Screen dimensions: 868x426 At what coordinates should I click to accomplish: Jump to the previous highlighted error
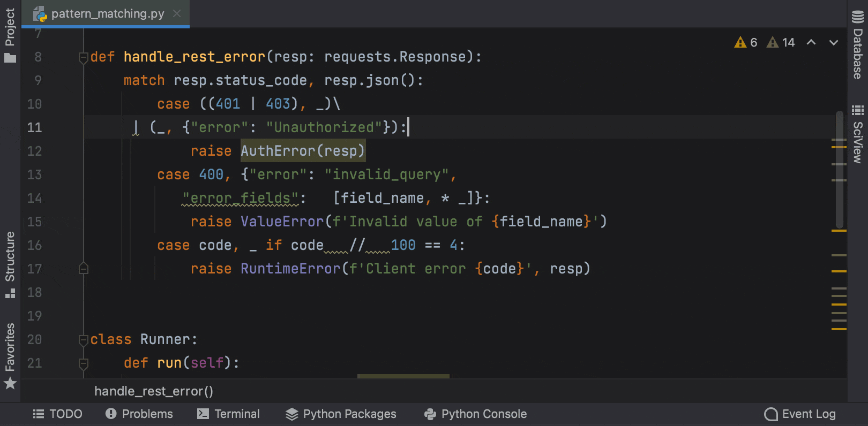click(811, 42)
